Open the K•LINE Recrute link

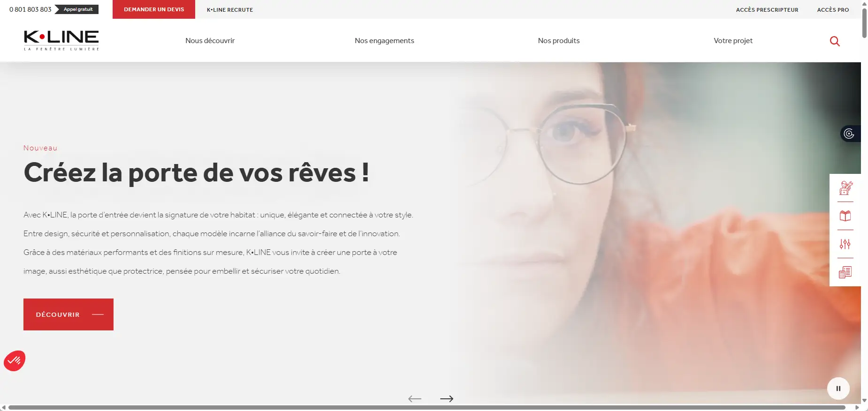tap(230, 10)
